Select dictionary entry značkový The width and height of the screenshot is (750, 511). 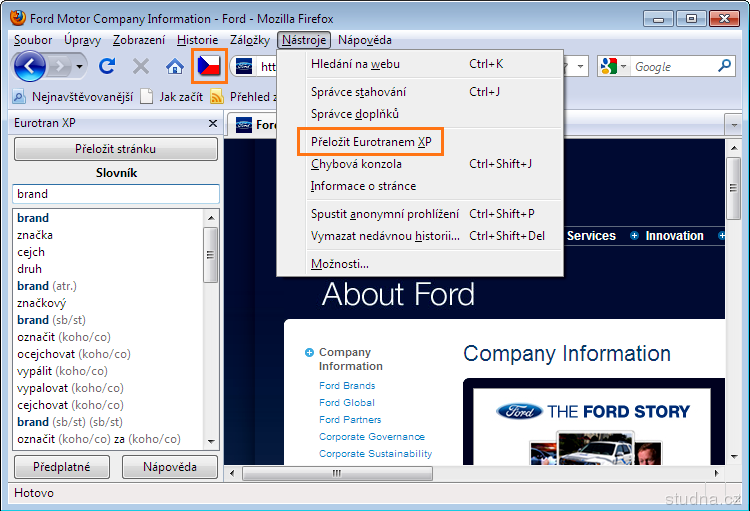coord(41,303)
